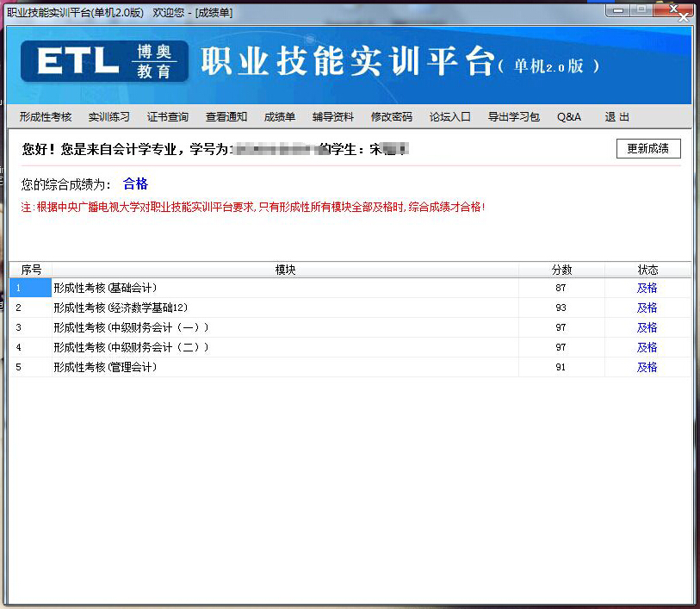The width and height of the screenshot is (700, 609).
Task: Sort by the 状态 column header
Action: [647, 270]
